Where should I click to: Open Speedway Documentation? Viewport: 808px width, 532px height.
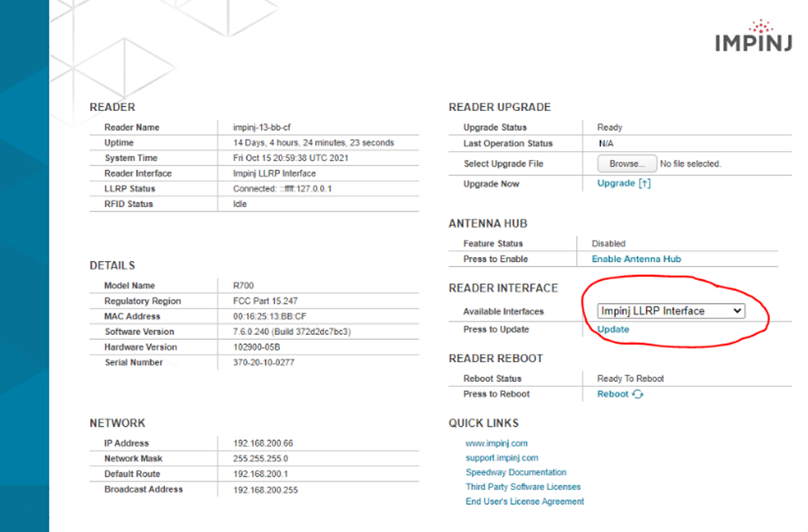coord(515,472)
